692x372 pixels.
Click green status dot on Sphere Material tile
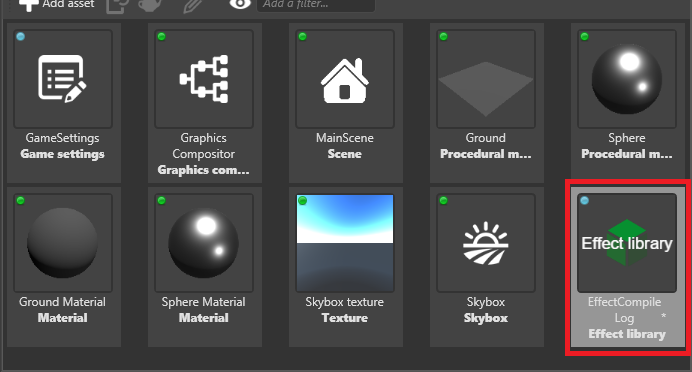click(x=162, y=201)
